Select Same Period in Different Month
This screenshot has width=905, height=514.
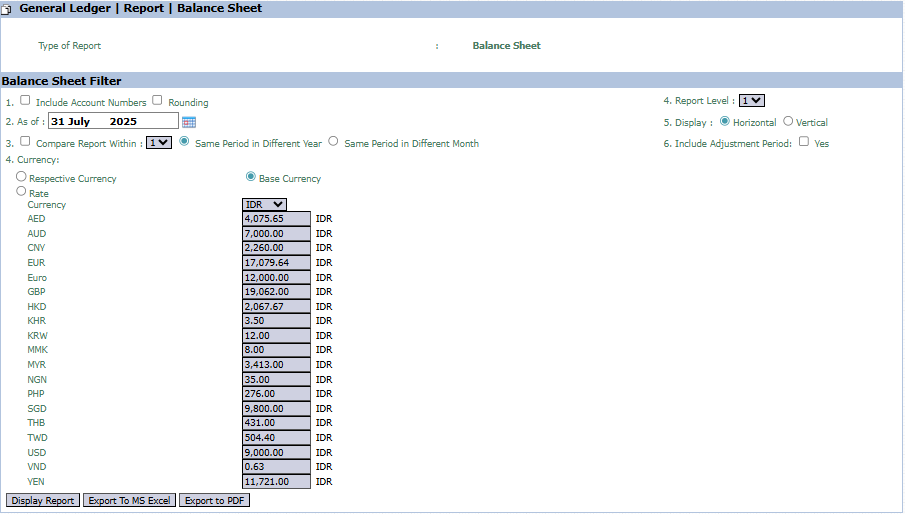click(334, 142)
